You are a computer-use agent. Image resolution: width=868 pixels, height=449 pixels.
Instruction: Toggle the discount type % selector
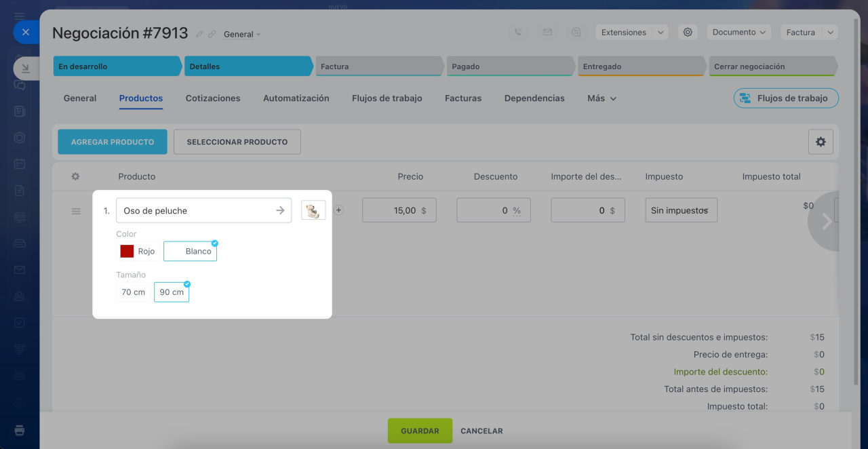(x=517, y=211)
